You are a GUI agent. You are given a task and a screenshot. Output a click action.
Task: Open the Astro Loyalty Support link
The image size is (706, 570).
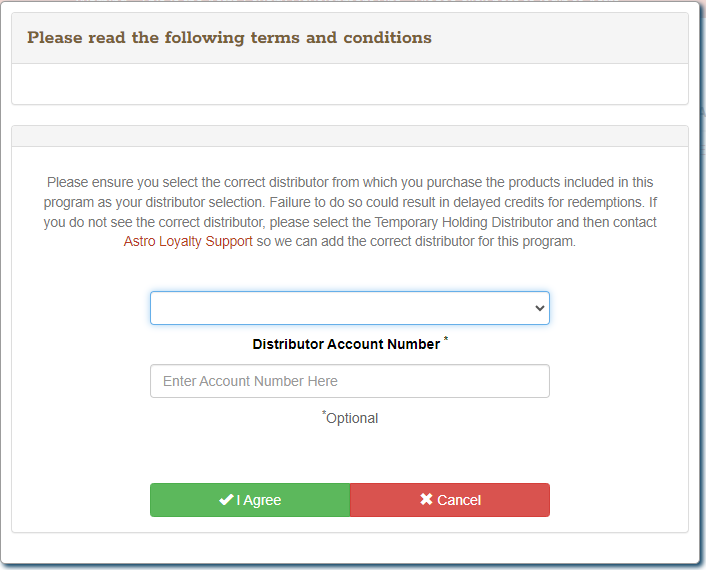click(x=188, y=241)
